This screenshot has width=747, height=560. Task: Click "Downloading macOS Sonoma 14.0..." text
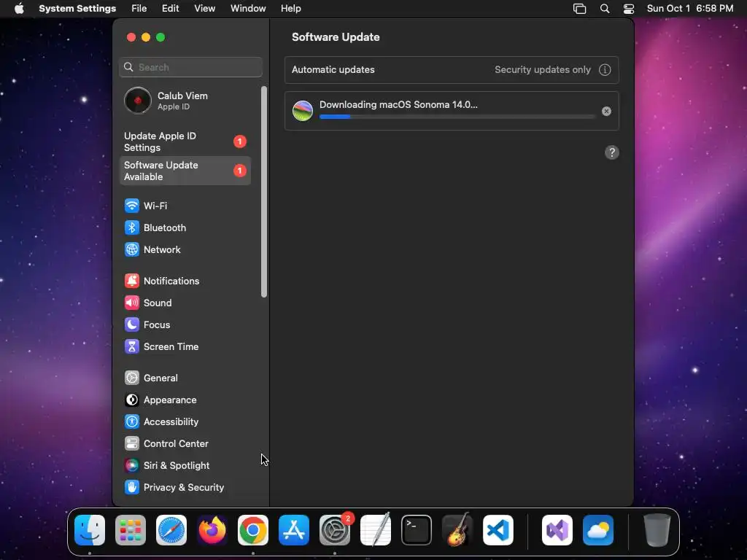(x=398, y=105)
